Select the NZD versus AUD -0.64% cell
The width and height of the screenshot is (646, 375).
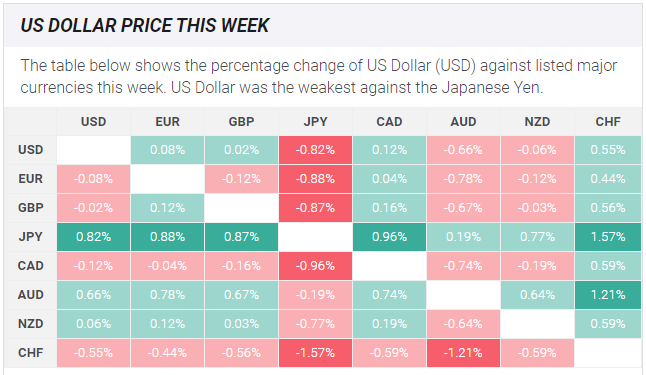[463, 324]
